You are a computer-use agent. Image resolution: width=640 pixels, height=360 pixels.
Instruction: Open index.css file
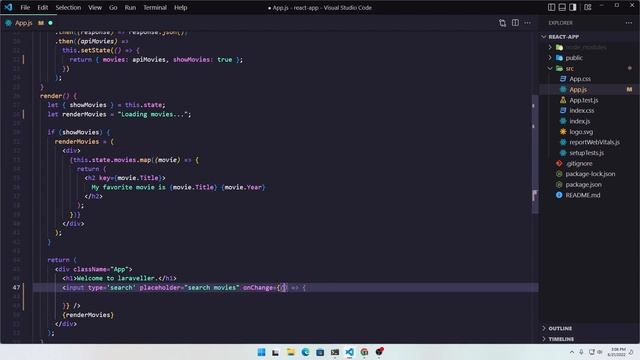coord(582,111)
